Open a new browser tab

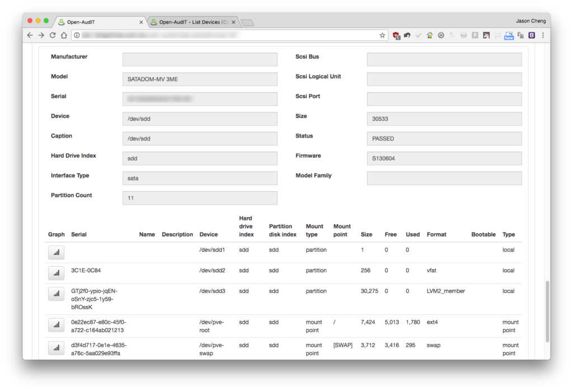(247, 23)
